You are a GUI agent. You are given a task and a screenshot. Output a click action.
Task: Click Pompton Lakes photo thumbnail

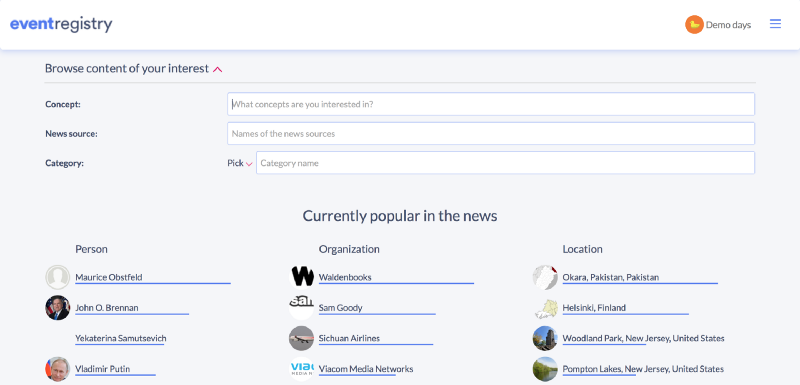(x=545, y=369)
